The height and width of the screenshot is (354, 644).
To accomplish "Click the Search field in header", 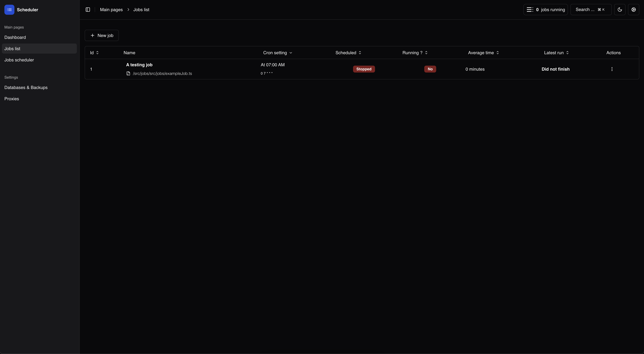I will tap(591, 10).
